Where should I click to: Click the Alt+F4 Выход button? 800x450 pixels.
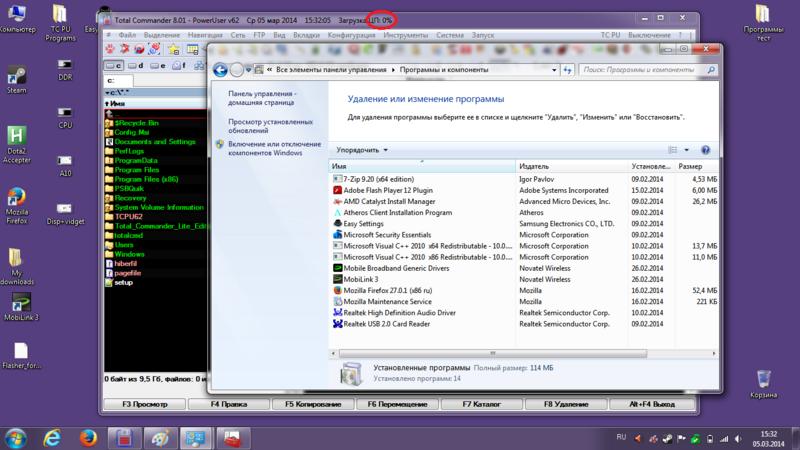652,404
